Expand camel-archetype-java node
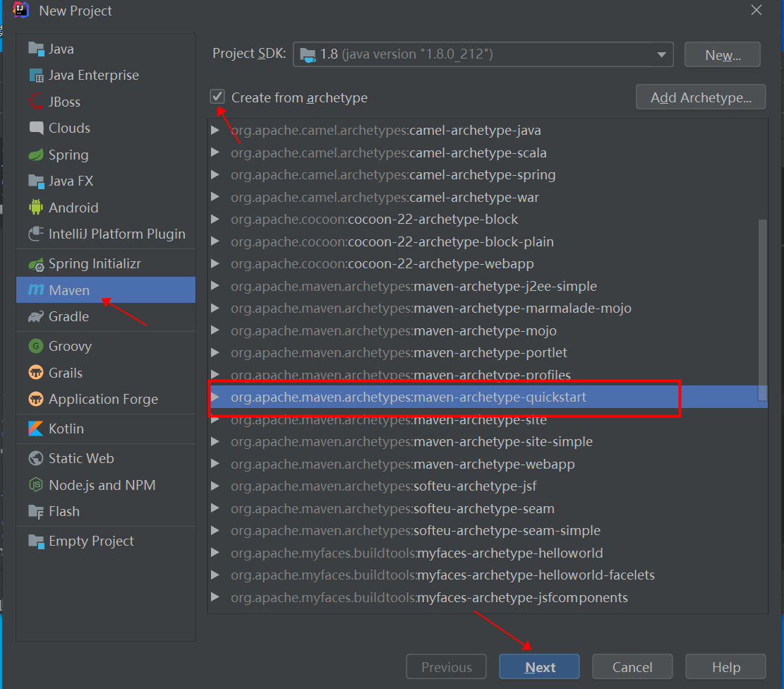Image resolution: width=784 pixels, height=689 pixels. click(x=215, y=130)
